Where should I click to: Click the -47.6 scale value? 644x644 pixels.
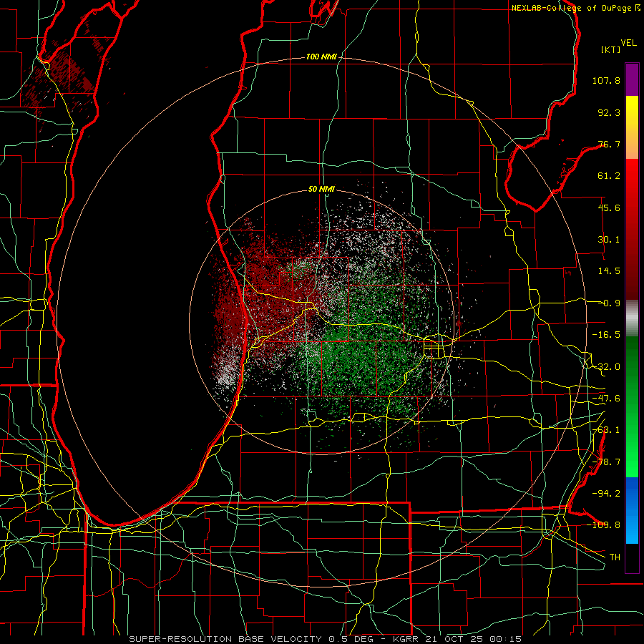coord(606,399)
